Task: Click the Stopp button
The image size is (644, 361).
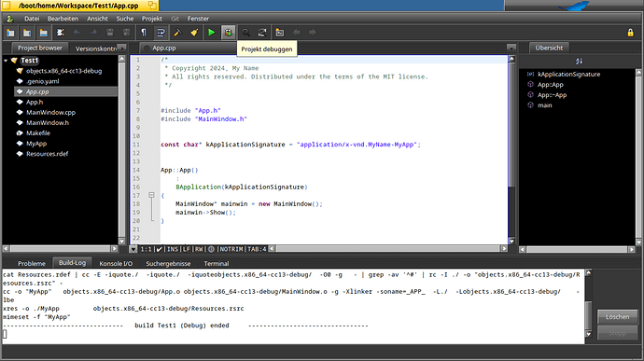Action: click(x=617, y=333)
